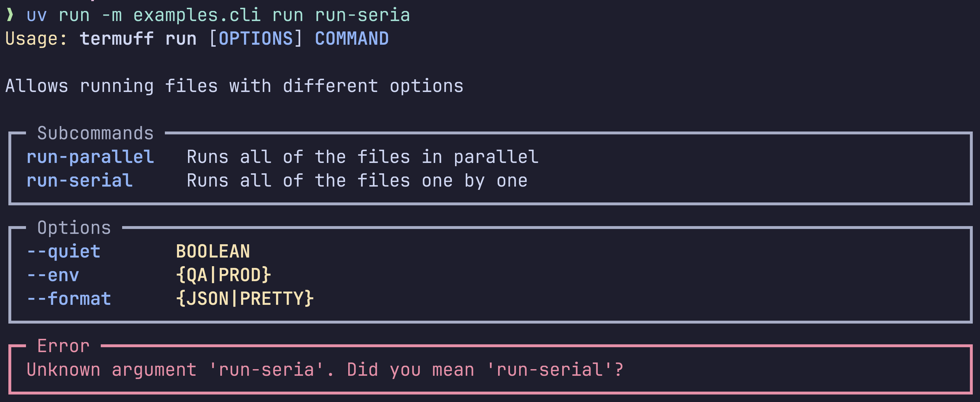Click the mistyped 'run-seria' in the error message
This screenshot has width=980, height=402.
click(266, 370)
